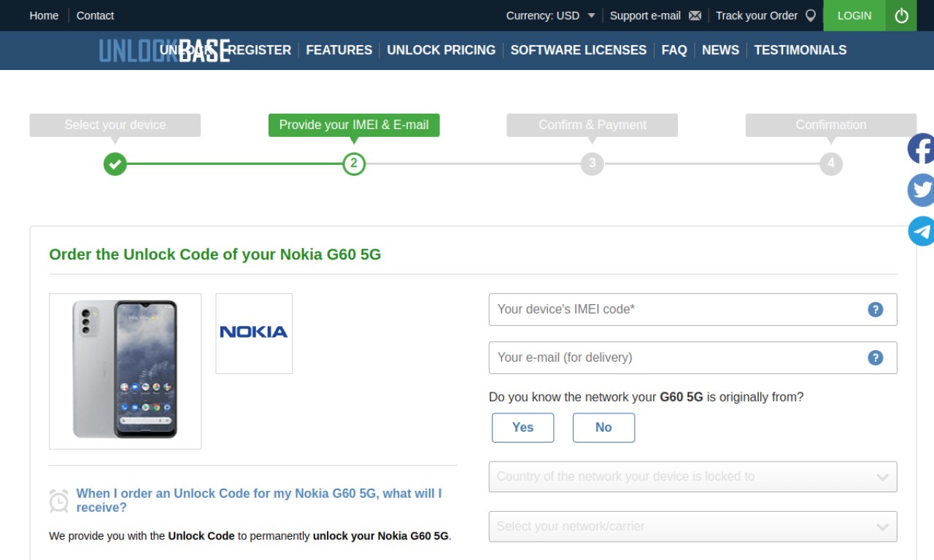Open the Twitter share icon
The width and height of the screenshot is (934, 560).
[921, 190]
